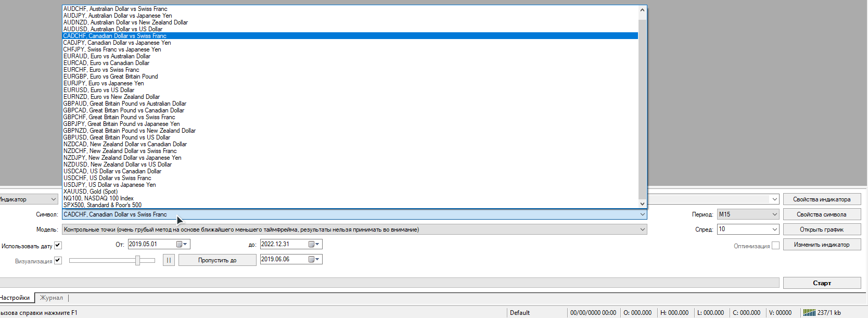Toggle Использовать дату checkbox
Viewport: 868px width, 318px height.
(58, 246)
